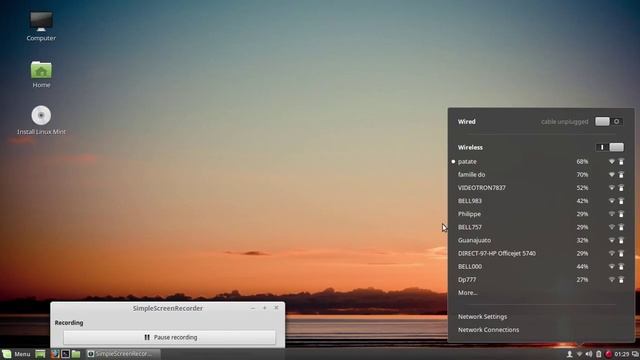
Task: Click the SimpleScreenRecorder title bar
Action: (168, 308)
